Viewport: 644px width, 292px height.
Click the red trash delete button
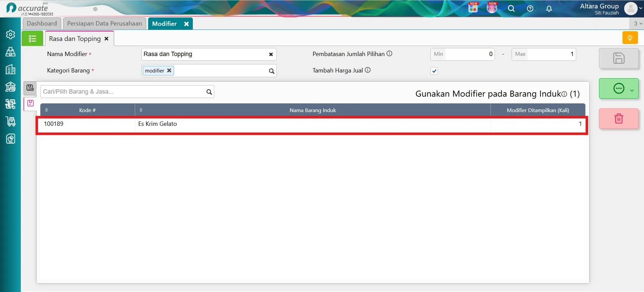(x=619, y=118)
